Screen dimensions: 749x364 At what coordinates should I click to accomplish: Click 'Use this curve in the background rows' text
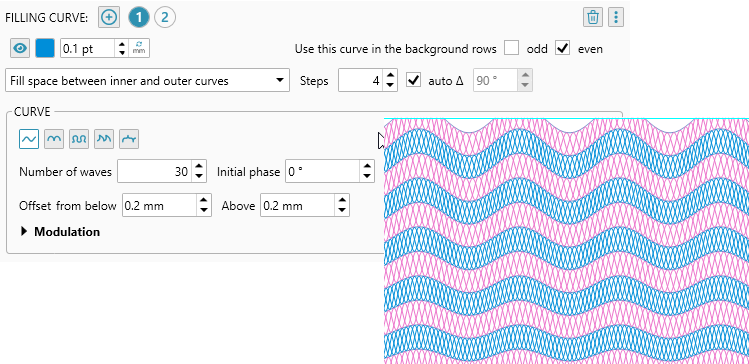(396, 49)
